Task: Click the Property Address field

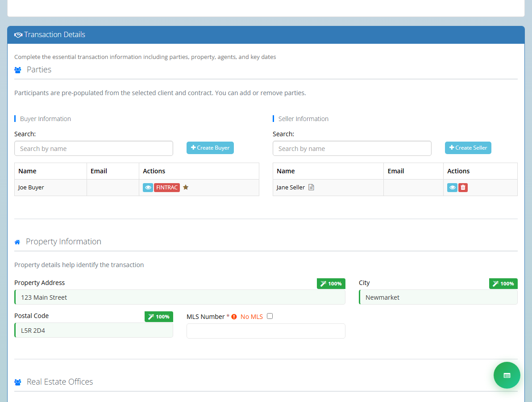Action: [180, 297]
